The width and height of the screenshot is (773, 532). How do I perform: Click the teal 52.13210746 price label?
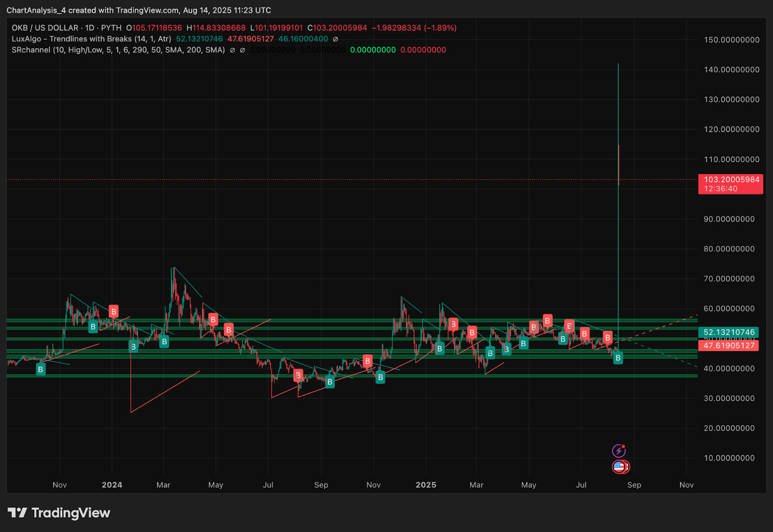point(729,332)
